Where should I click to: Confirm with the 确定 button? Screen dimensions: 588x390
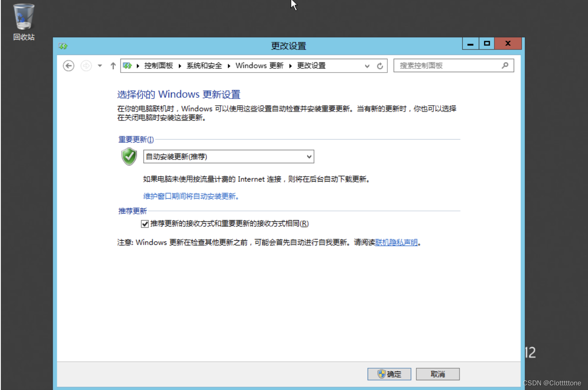pos(389,374)
